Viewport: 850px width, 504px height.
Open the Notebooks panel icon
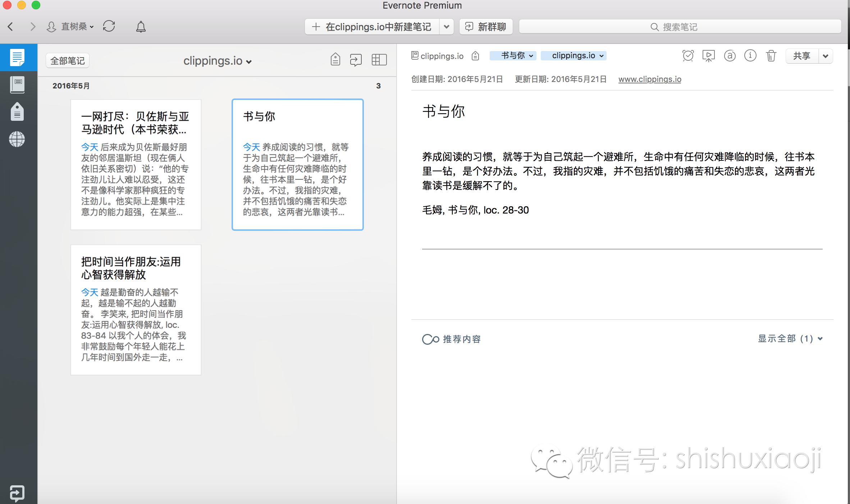(x=18, y=84)
